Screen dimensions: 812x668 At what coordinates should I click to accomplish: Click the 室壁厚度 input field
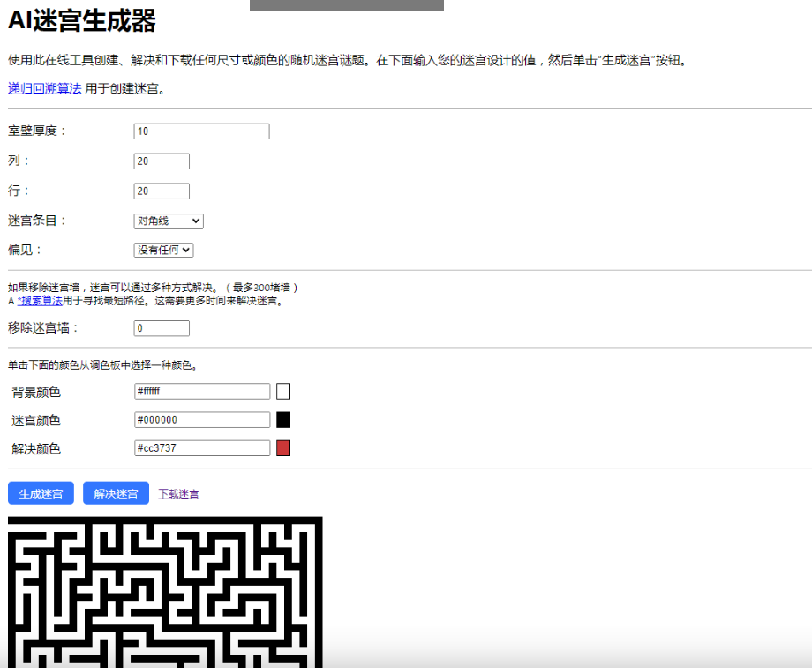201,131
